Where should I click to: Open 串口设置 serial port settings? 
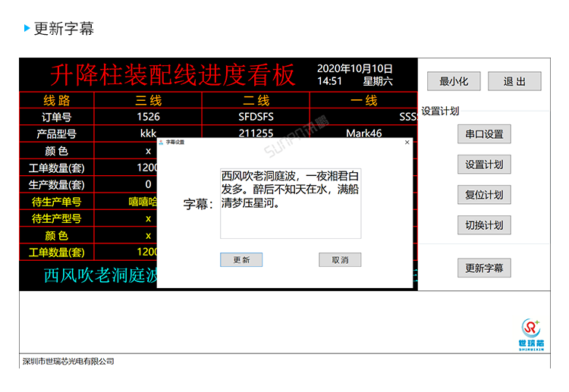(x=484, y=134)
